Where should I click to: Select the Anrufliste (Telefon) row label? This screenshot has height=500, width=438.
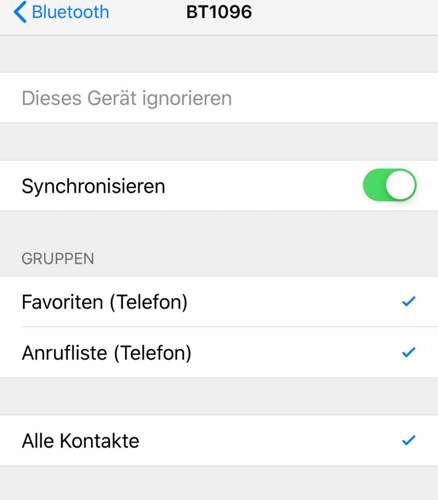107,353
